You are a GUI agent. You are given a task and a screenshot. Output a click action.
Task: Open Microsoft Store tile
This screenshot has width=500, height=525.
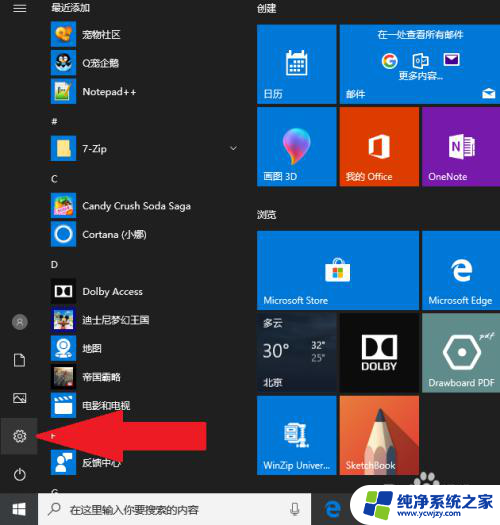coord(338,270)
